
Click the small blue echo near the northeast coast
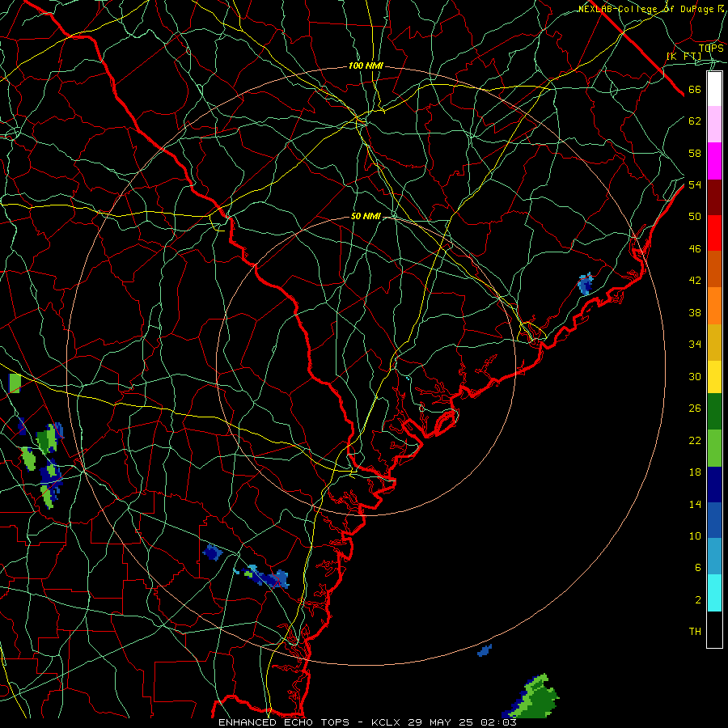click(586, 284)
